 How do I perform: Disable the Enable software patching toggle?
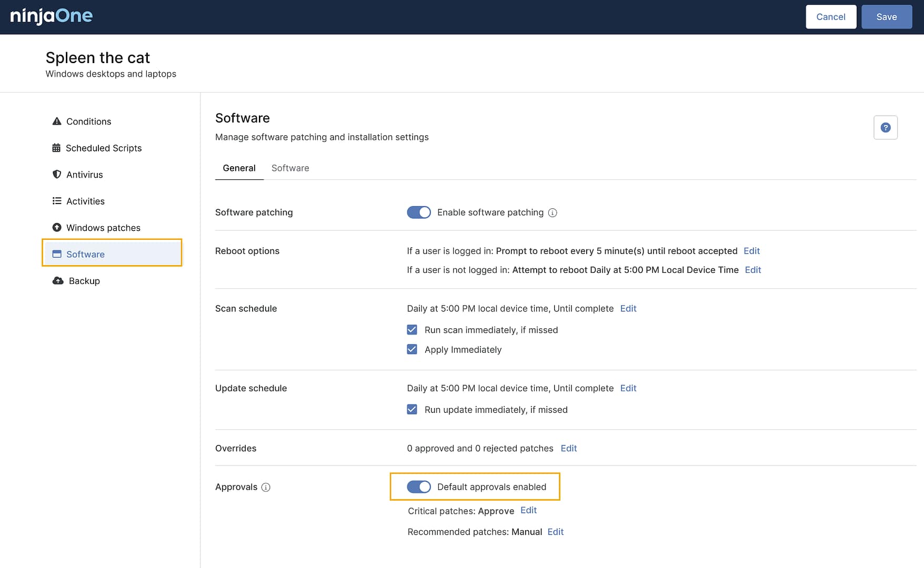(419, 212)
